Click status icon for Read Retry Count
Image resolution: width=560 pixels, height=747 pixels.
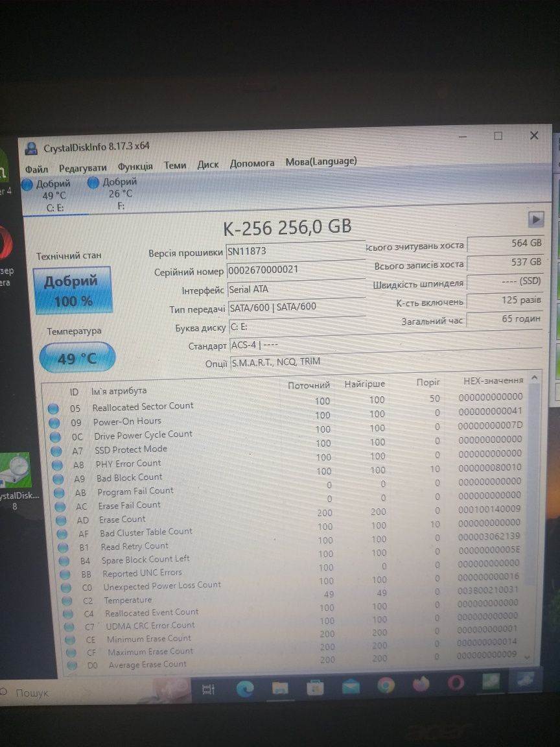[63, 548]
